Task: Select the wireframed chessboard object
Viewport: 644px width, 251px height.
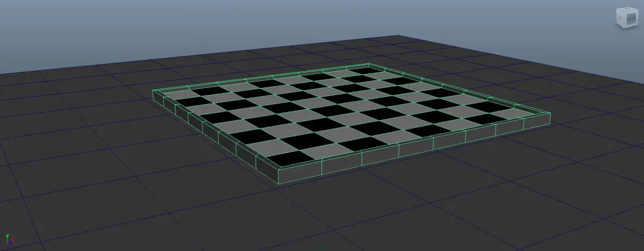Action: coord(352,123)
